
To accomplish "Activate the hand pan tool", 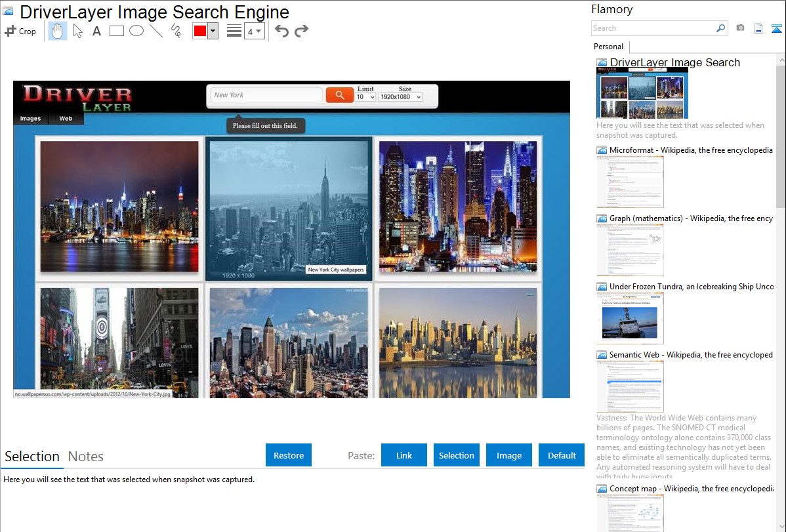I will (58, 31).
